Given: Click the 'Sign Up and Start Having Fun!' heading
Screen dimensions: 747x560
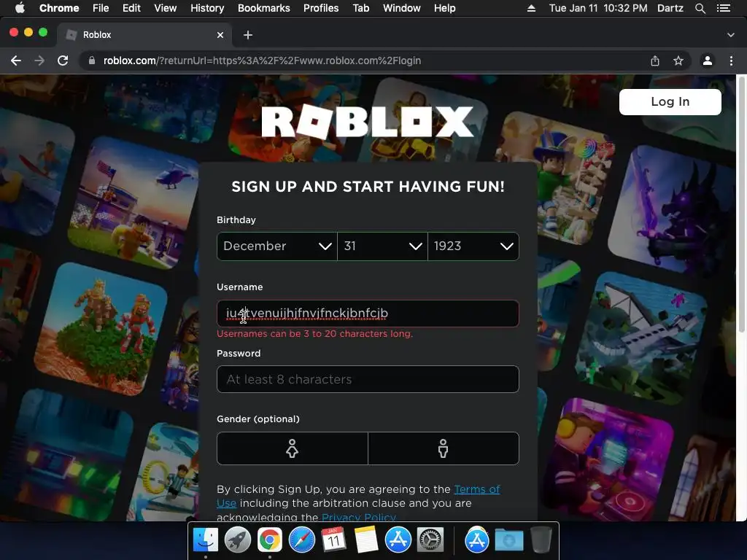Looking at the screenshot, I should point(368,187).
